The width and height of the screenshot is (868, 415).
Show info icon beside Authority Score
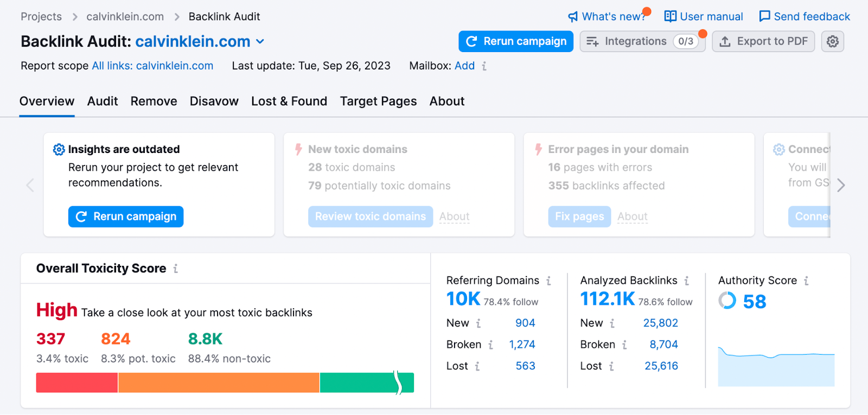coord(806,281)
